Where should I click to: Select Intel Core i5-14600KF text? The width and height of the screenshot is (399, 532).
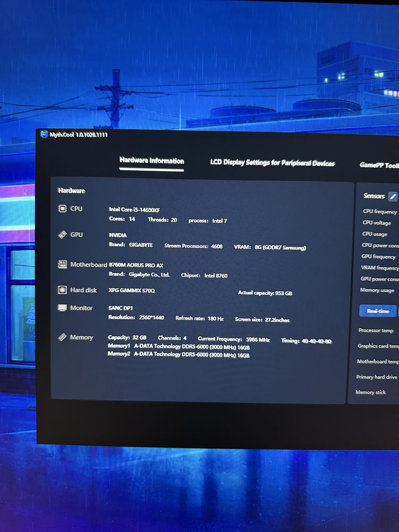(135, 210)
